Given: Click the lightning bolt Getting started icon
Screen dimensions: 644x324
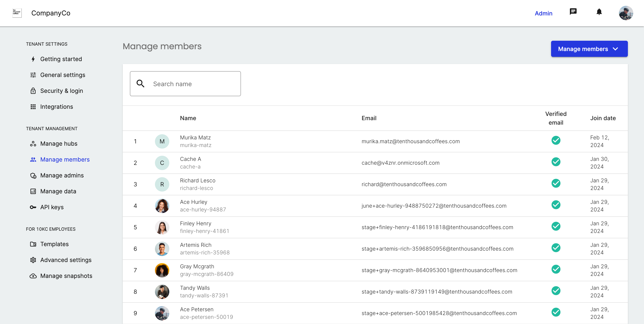Looking at the screenshot, I should 33,59.
